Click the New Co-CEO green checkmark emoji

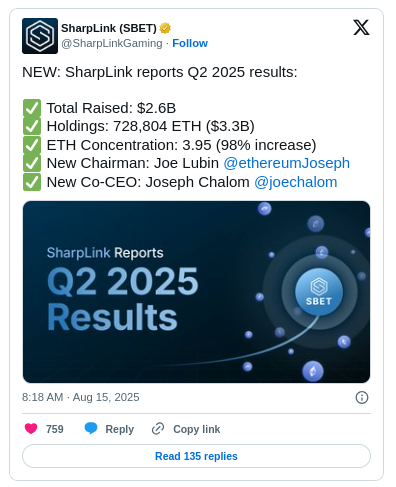pos(32,182)
